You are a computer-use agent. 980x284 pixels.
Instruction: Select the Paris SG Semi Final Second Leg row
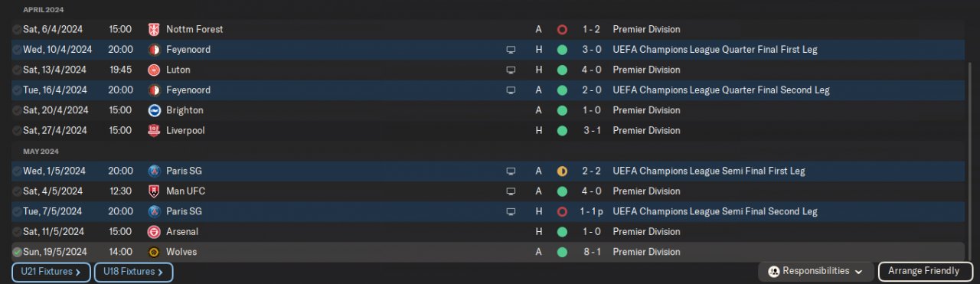(488, 211)
